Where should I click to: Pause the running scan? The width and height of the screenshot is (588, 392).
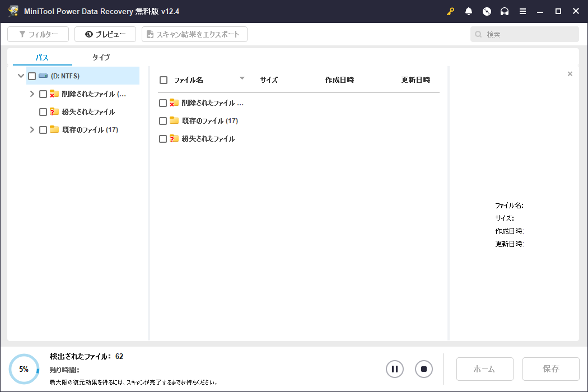394,368
